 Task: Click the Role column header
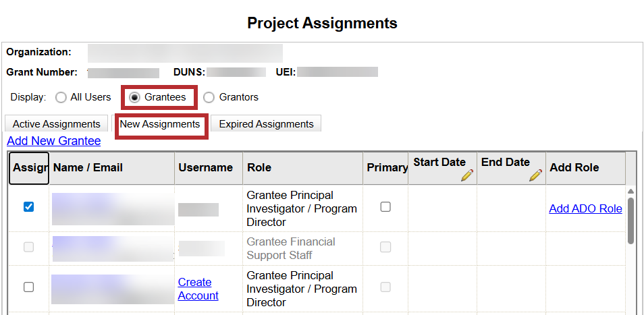pos(259,167)
